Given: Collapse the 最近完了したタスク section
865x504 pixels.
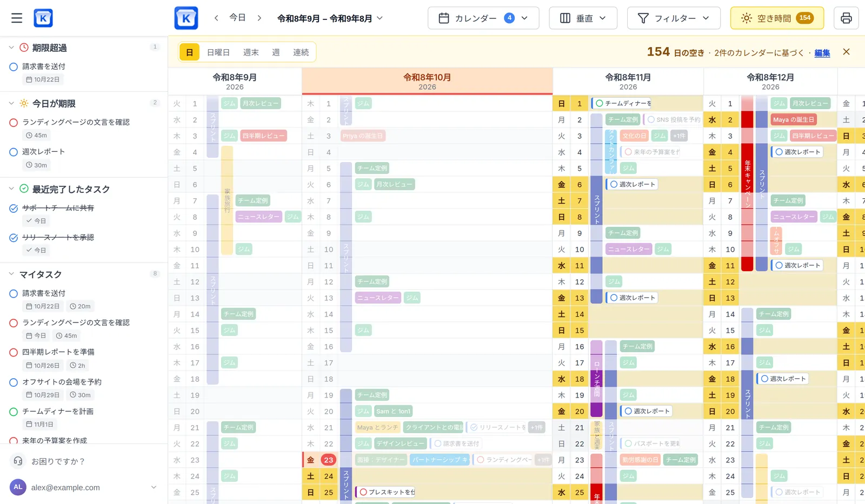Looking at the screenshot, I should (x=11, y=189).
